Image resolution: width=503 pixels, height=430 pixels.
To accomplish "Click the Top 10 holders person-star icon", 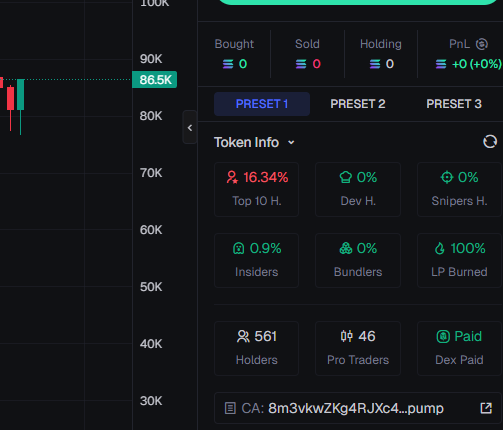I will pyautogui.click(x=232, y=177).
